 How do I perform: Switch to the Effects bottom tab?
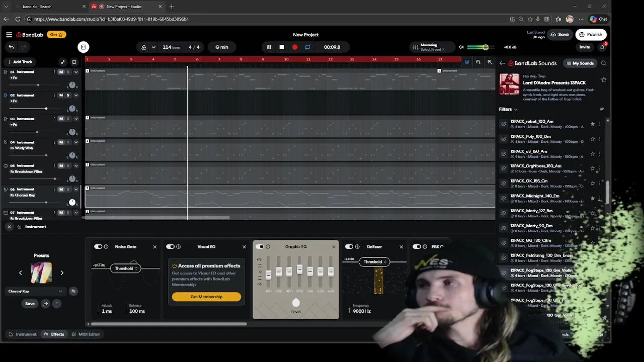(x=54, y=334)
